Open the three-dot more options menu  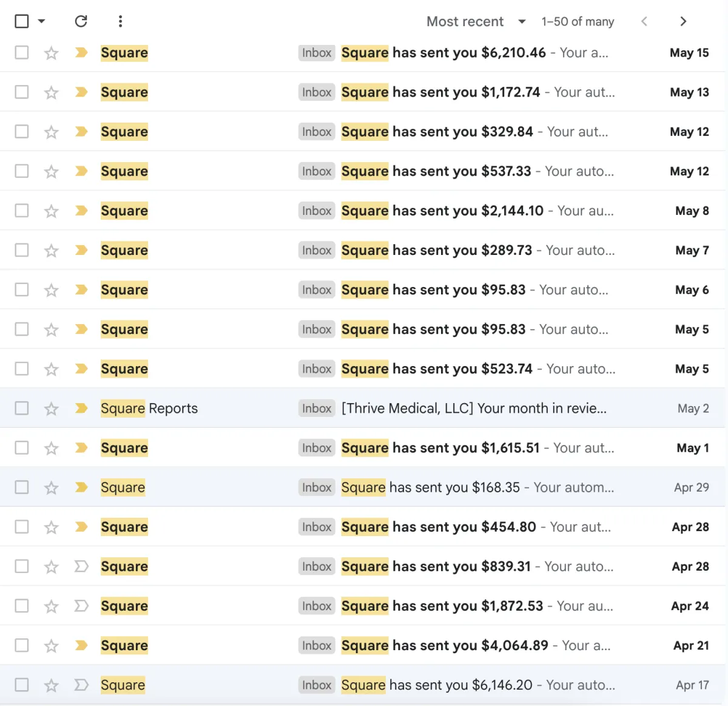point(120,21)
